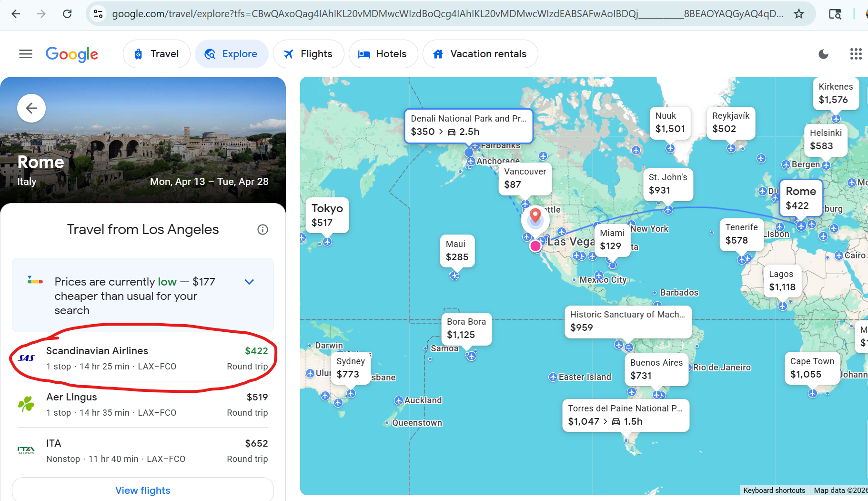Click the info icon beside Travel from Los Angeles
This screenshot has width=868, height=501.
(262, 230)
